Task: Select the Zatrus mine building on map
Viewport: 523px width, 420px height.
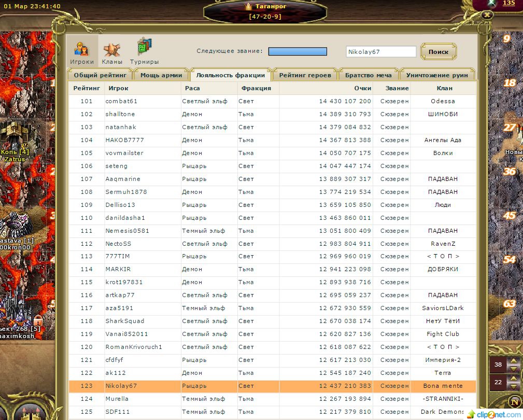Action: [12, 138]
